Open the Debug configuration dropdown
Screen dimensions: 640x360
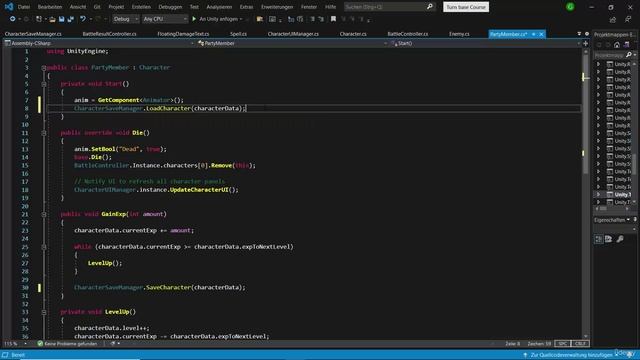tap(126, 19)
